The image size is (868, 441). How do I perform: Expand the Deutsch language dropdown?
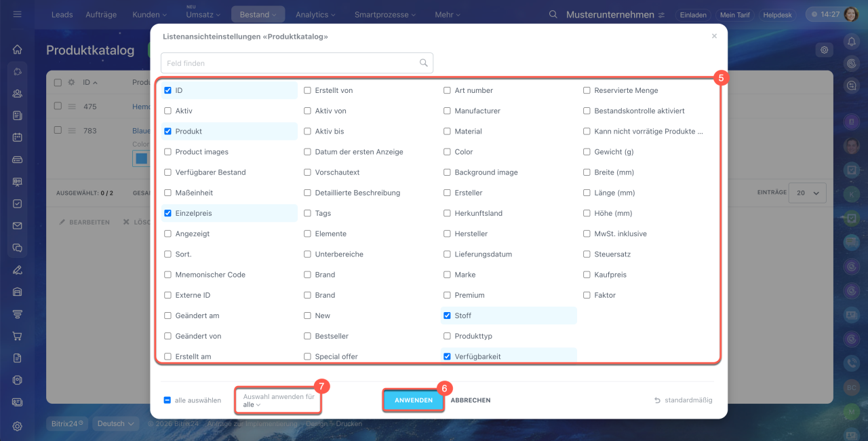coord(115,423)
